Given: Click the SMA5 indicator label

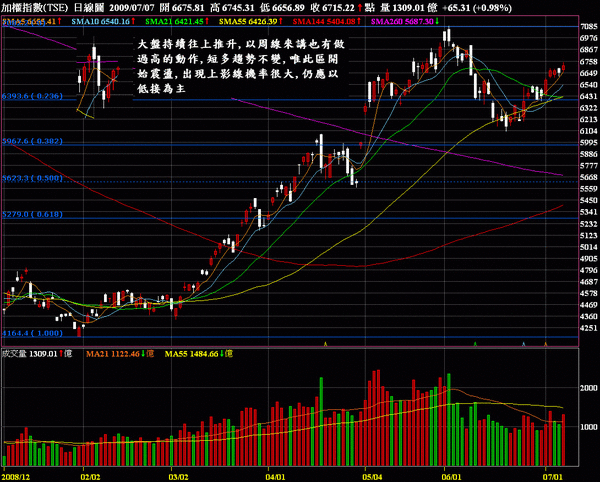Looking at the screenshot, I should [32, 22].
